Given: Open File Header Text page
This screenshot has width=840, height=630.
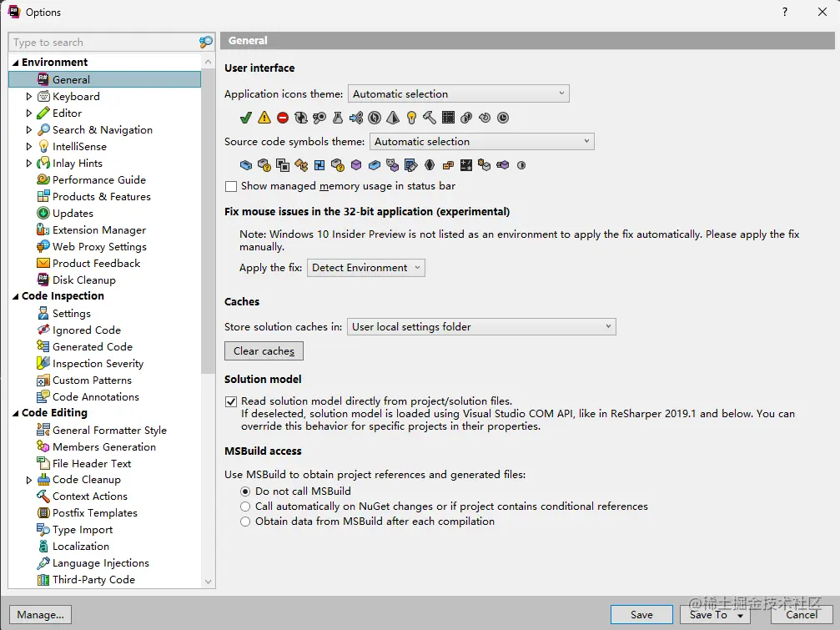Looking at the screenshot, I should (92, 463).
